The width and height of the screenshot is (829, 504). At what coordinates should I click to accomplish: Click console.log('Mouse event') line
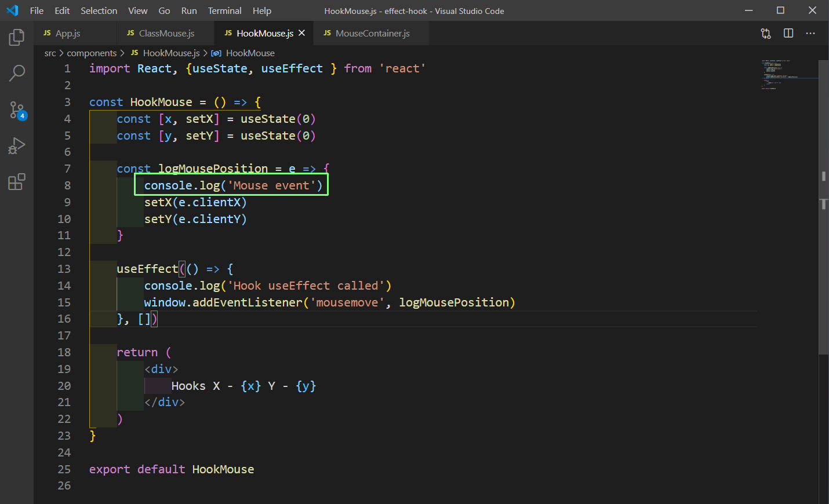[x=233, y=185]
